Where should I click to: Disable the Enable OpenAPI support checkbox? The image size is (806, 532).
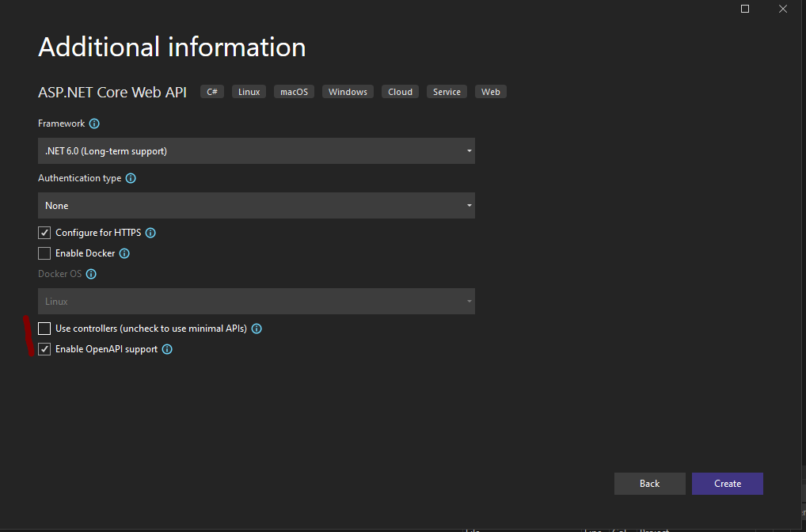coord(44,349)
